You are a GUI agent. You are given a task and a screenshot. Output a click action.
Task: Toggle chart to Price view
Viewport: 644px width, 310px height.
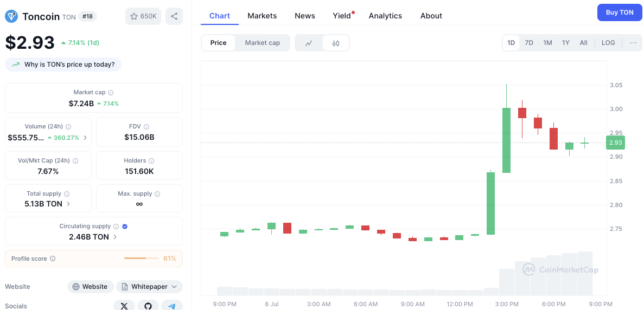tap(219, 43)
